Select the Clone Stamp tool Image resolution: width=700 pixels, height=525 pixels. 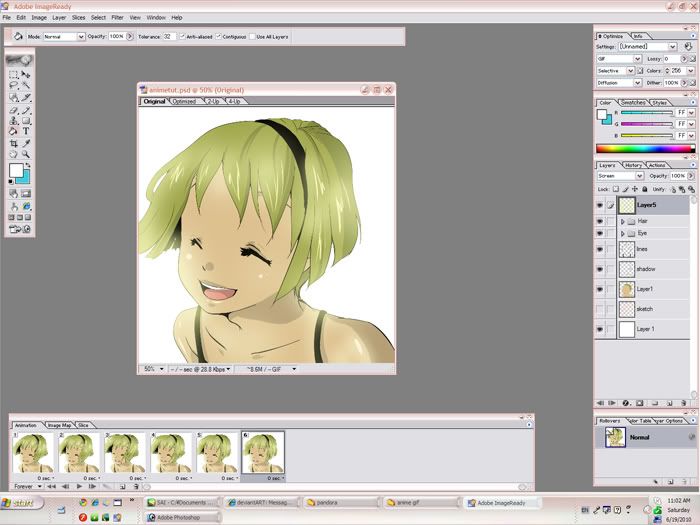tap(14, 121)
